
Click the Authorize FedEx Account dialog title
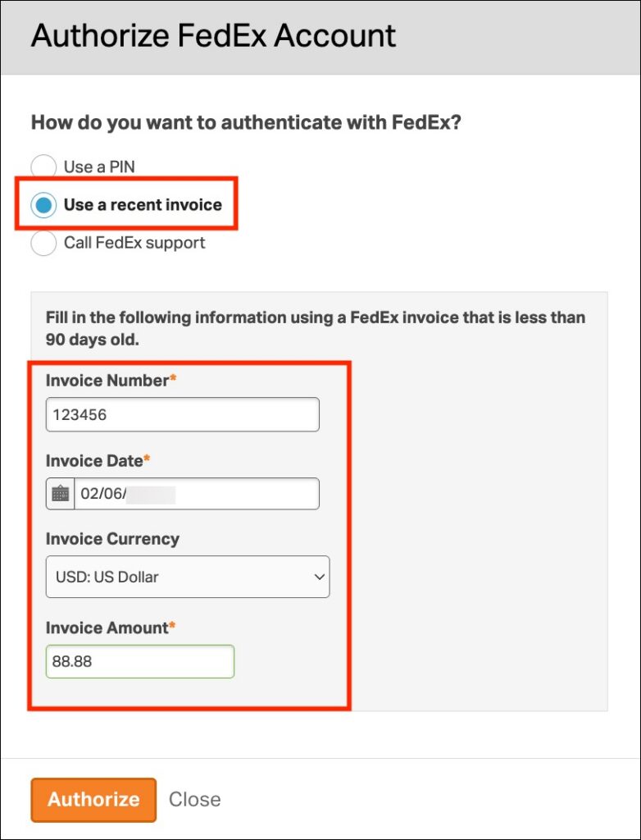tap(213, 36)
